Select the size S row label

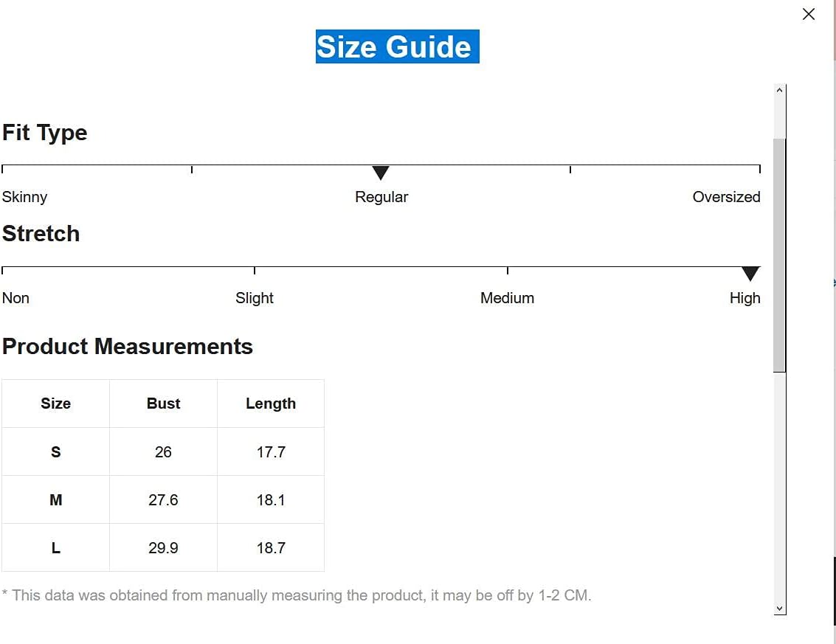55,451
